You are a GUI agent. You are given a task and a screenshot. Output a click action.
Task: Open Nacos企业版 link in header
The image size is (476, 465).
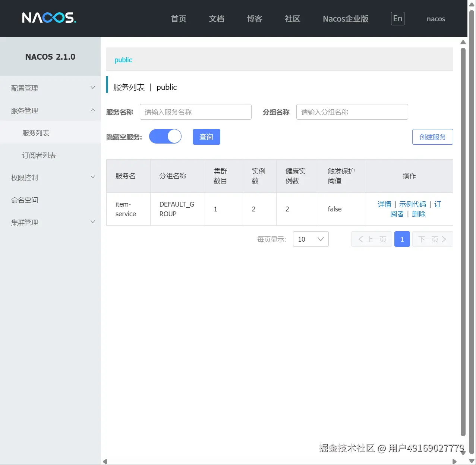click(346, 19)
